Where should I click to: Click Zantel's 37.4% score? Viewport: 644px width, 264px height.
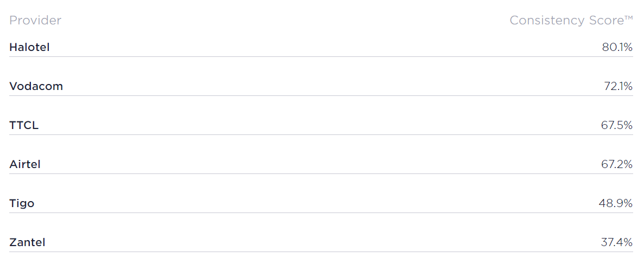(x=617, y=242)
